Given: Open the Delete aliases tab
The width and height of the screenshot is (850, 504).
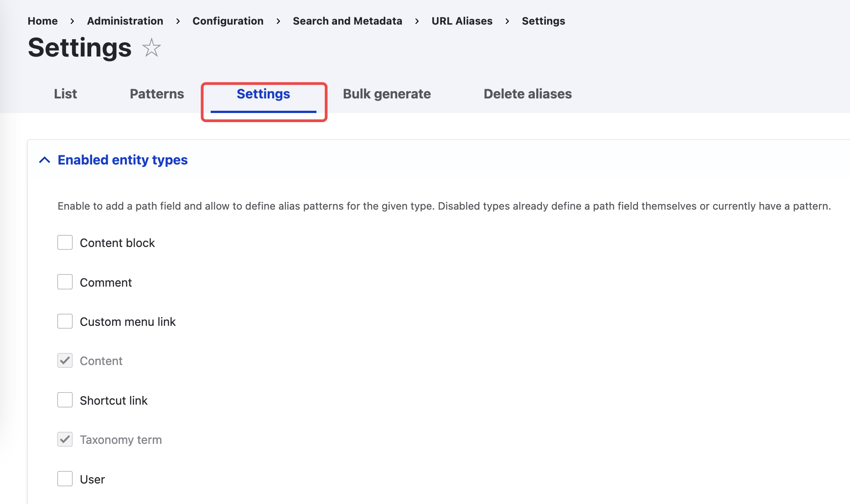Looking at the screenshot, I should (528, 94).
